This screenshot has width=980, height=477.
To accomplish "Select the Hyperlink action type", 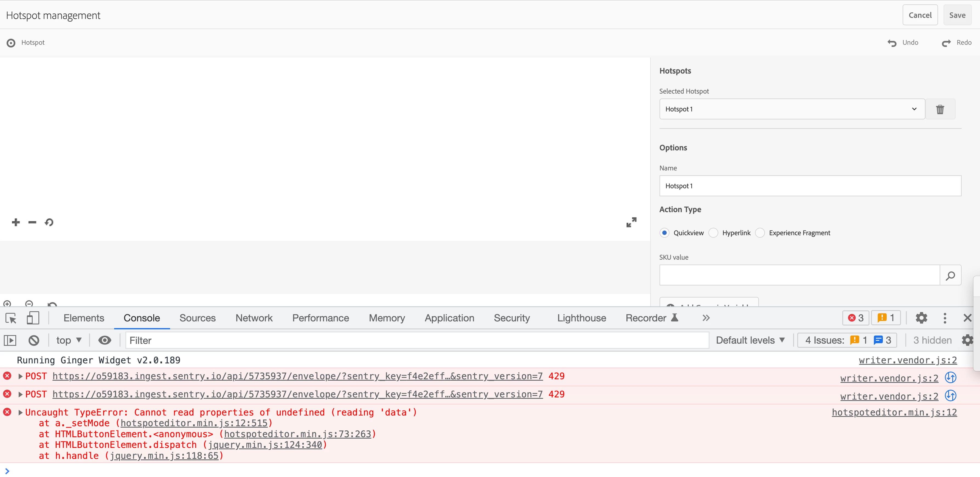I will coord(713,233).
